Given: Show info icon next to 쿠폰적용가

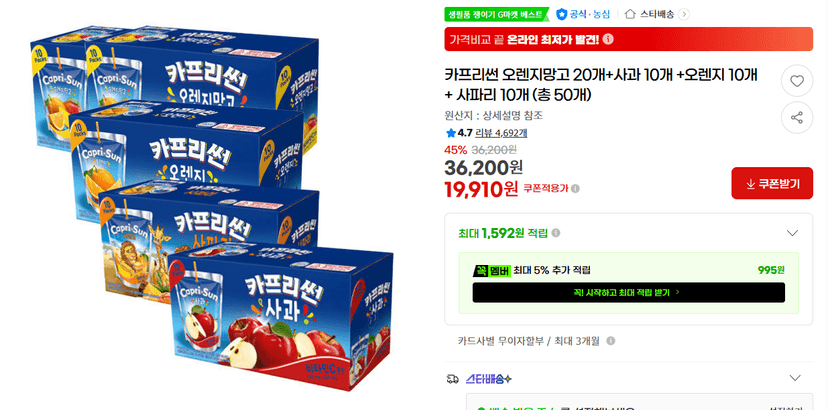Looking at the screenshot, I should pyautogui.click(x=575, y=189).
